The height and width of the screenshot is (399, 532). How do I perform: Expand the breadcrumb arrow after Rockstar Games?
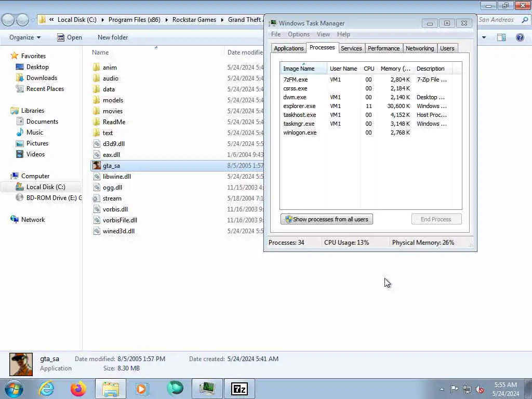point(222,20)
